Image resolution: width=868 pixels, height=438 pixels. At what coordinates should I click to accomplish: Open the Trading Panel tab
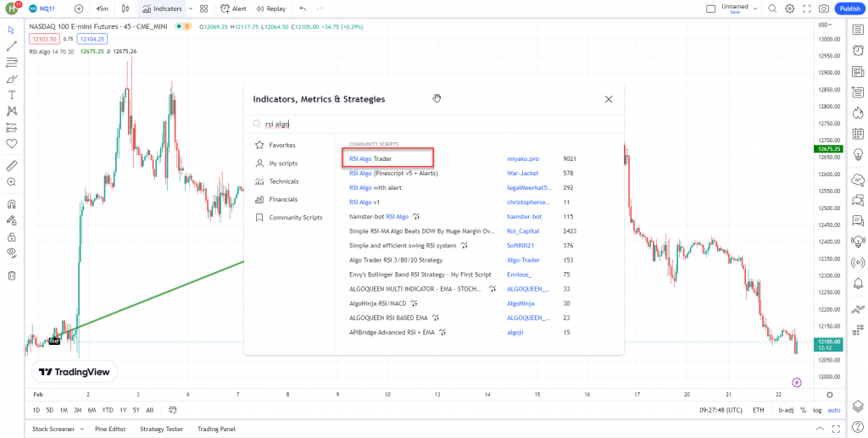coord(216,429)
